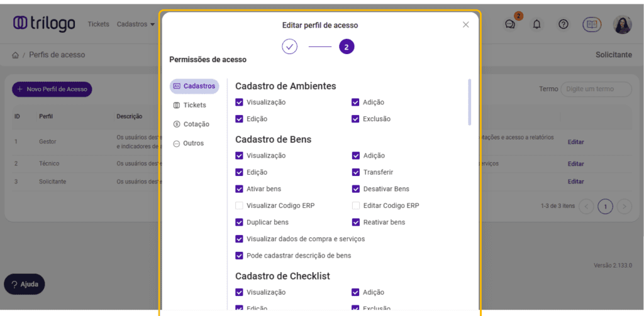
Task: Open the help question mark icon
Action: tap(563, 24)
